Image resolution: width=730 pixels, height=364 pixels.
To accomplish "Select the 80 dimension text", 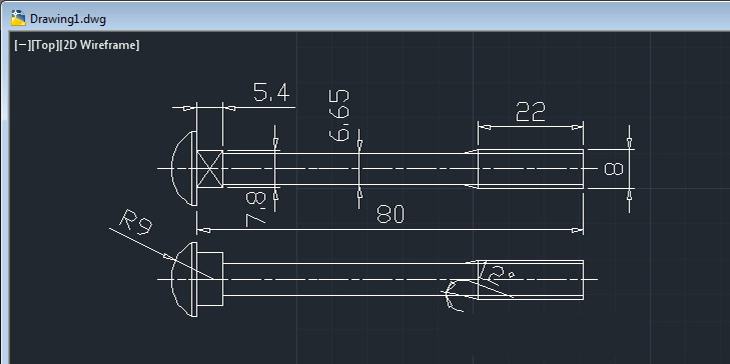I will (x=391, y=214).
